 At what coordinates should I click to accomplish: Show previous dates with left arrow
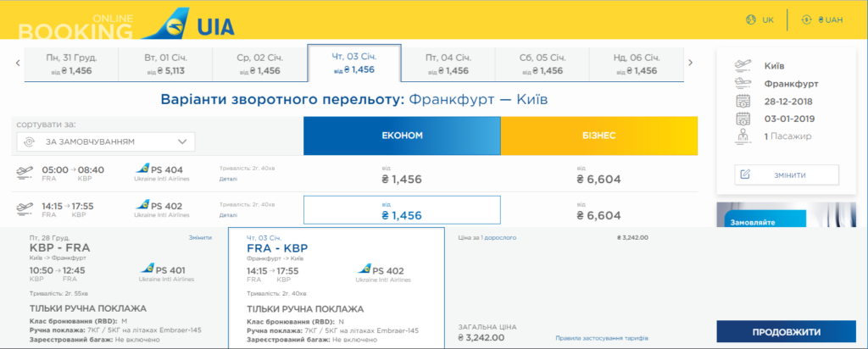[18, 63]
